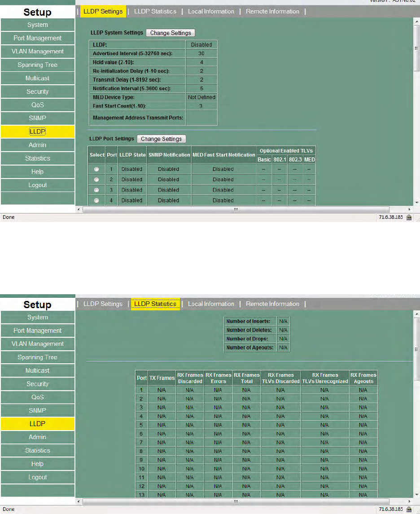Open VLAN Management in upper sidebar
420x514 pixels.
38,52
